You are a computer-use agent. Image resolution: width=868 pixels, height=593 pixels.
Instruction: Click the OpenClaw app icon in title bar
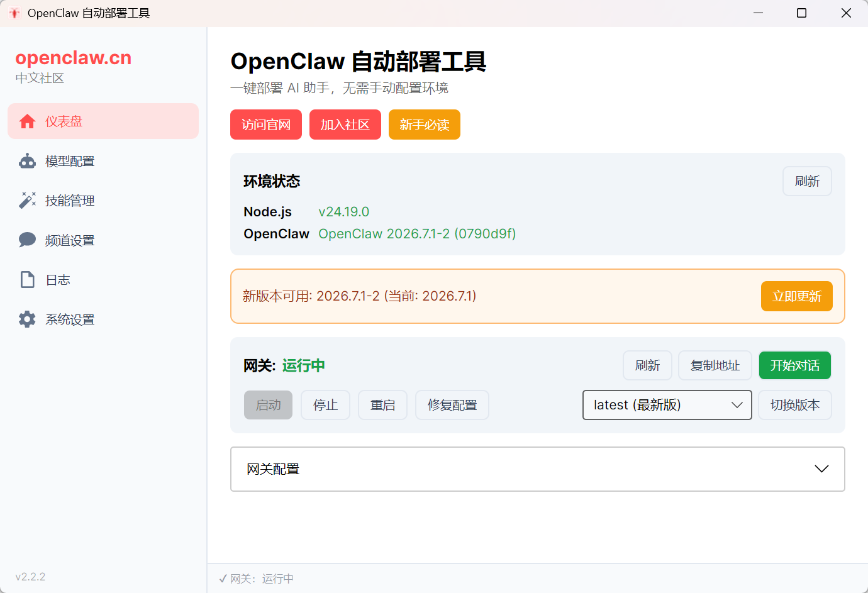14,13
